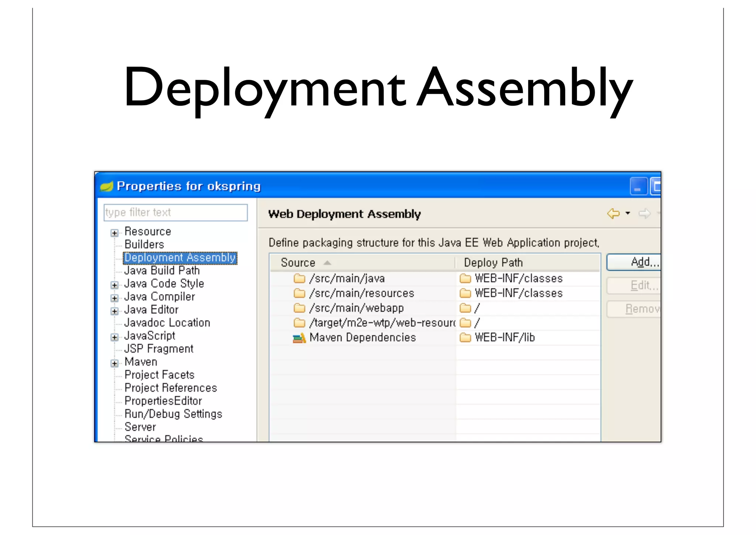756x535 pixels.
Task: Open the Project References page
Action: 171,388
